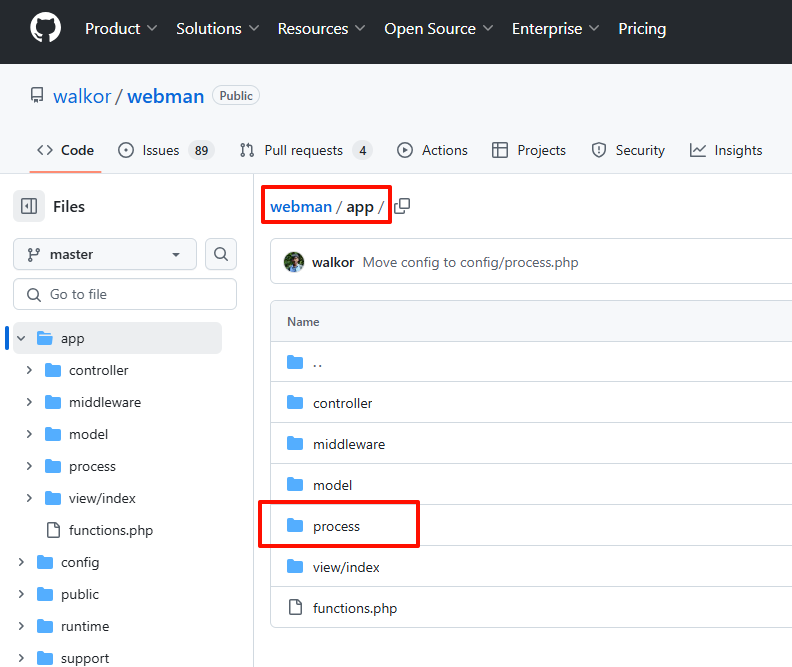
Task: Open the controller folder in listing
Action: click(x=342, y=403)
